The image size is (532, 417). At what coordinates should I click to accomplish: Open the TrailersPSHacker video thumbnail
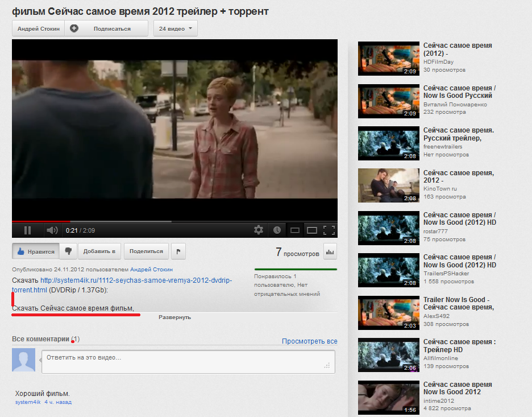click(x=388, y=270)
